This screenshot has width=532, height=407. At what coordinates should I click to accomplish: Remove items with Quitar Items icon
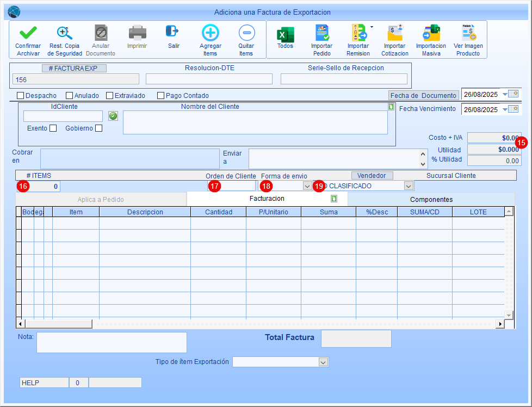(246, 34)
